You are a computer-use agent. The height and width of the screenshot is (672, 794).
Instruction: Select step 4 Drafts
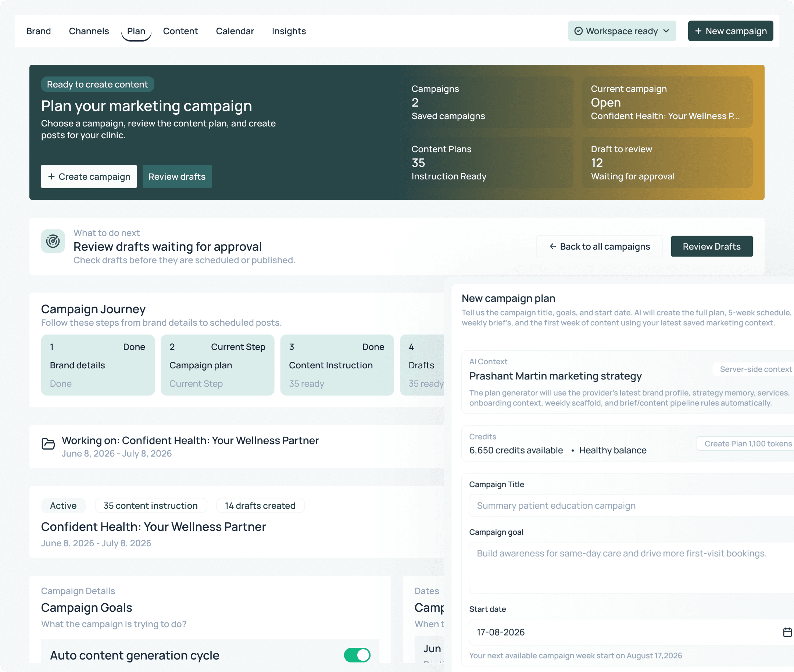422,365
